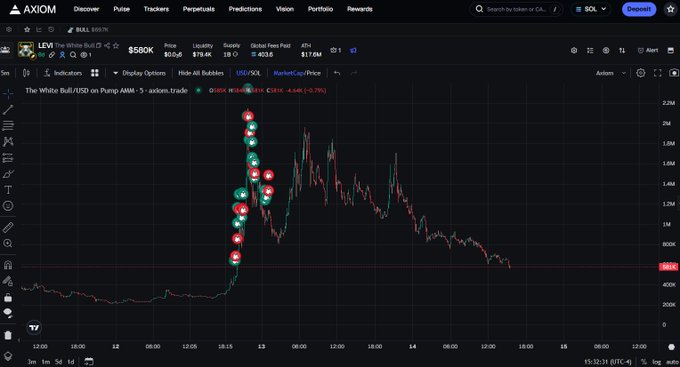This screenshot has height=367, width=680.
Task: Select the brush drawing tool
Action: coord(8,174)
